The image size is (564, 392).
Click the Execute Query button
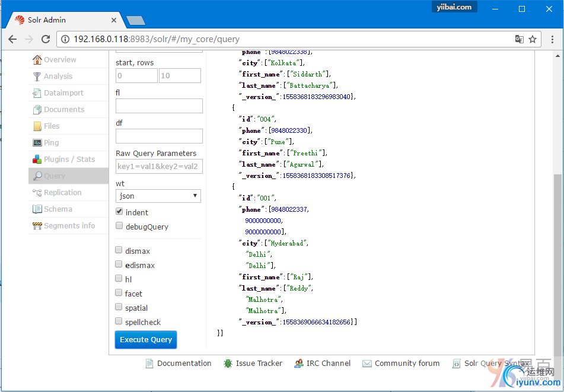pyautogui.click(x=146, y=340)
